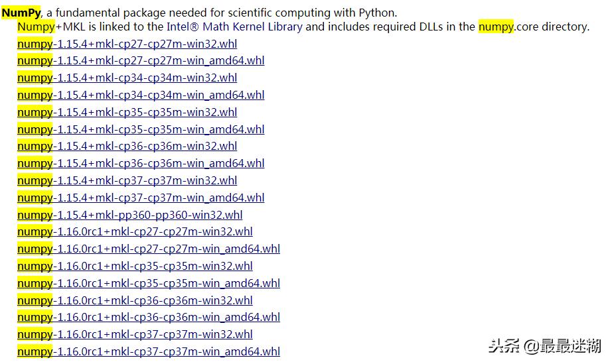Open numpy-1.15.4+mkl-cp35-cp35m-win32.whl
612x364 pixels.
point(127,112)
